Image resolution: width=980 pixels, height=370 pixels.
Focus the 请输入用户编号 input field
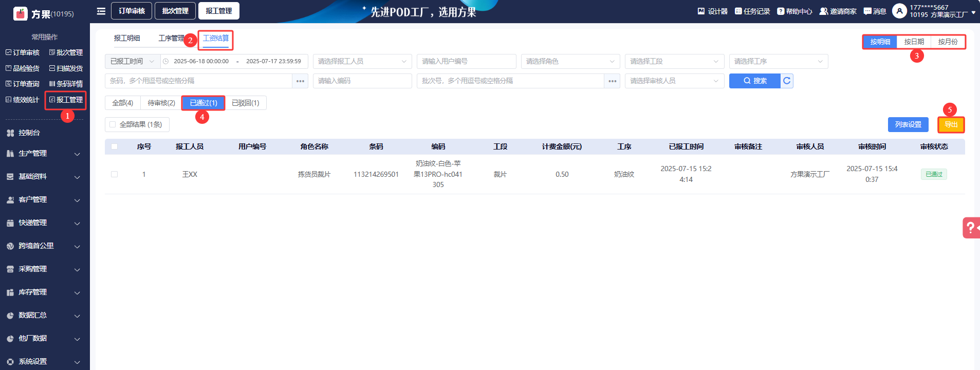[467, 61]
